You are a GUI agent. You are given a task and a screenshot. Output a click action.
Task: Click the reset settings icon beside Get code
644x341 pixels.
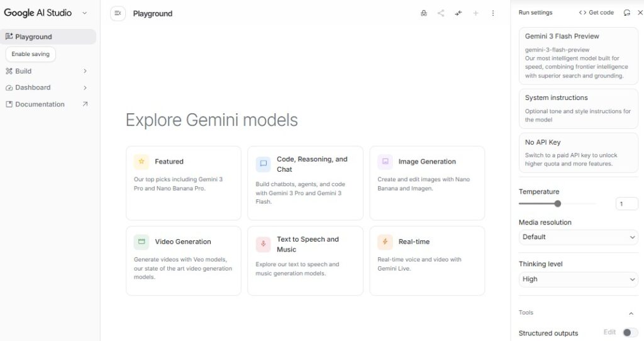[x=626, y=13]
